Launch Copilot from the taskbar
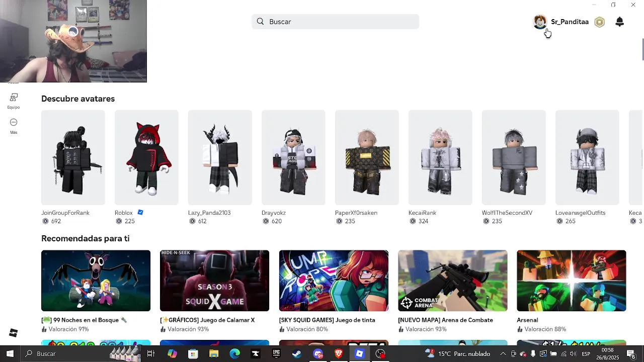This screenshot has width=644, height=362. [x=172, y=353]
